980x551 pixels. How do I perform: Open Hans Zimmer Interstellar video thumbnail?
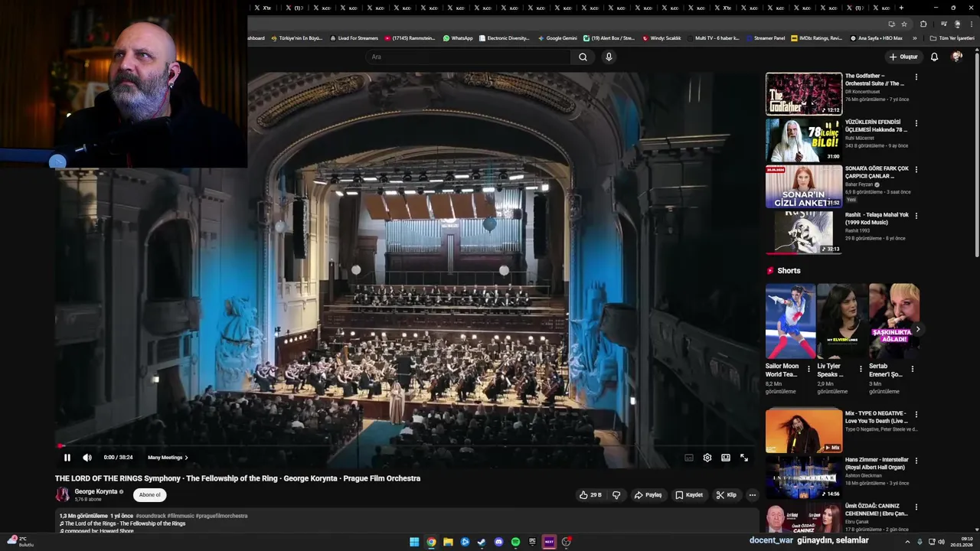point(804,477)
